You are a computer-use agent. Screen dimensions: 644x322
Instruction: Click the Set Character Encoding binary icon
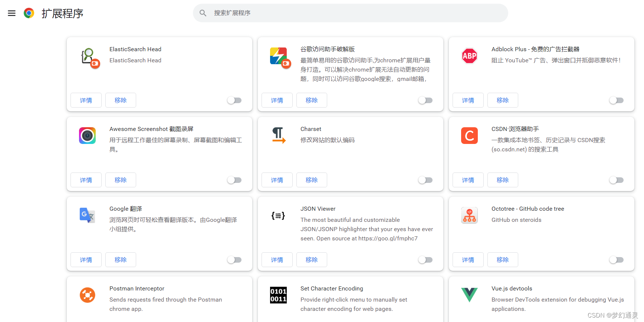[278, 295]
